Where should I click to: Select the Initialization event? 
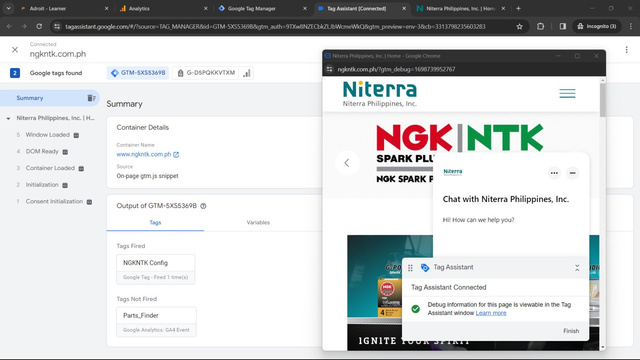pos(42,185)
